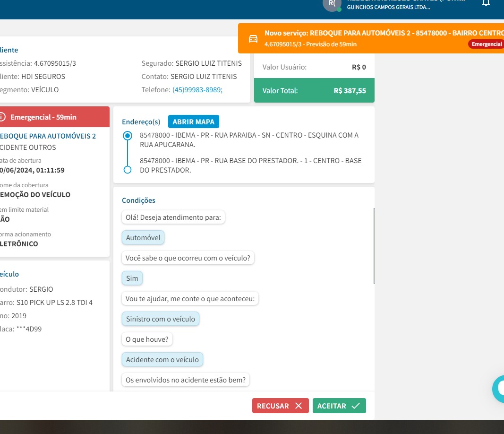Click 'Os envolvidos no acidente estão bem?'

[186, 380]
